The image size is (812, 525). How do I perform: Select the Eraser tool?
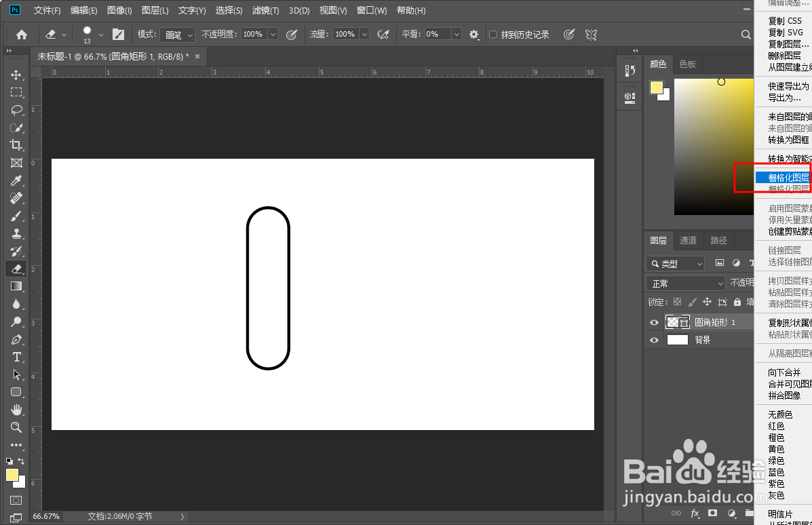[x=16, y=269]
